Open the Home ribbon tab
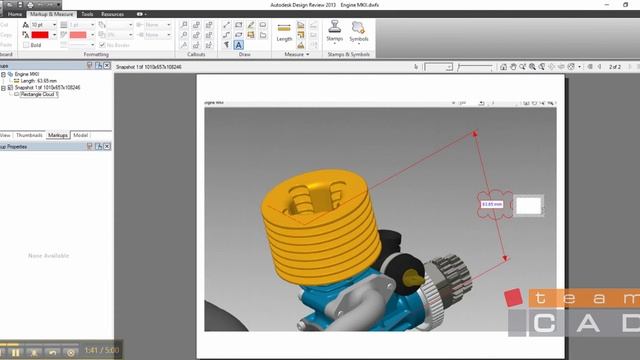Image resolution: width=640 pixels, height=360 pixels. (x=15, y=14)
